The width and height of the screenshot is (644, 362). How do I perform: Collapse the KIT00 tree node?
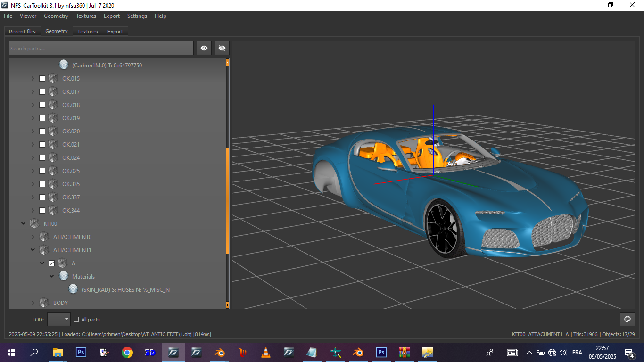(24, 223)
